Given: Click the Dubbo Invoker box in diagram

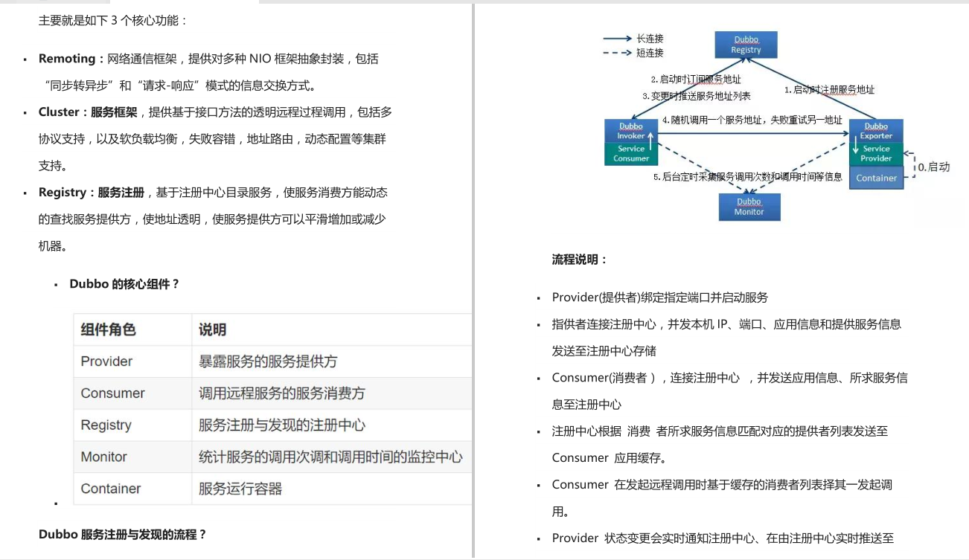Looking at the screenshot, I should coord(631,131).
